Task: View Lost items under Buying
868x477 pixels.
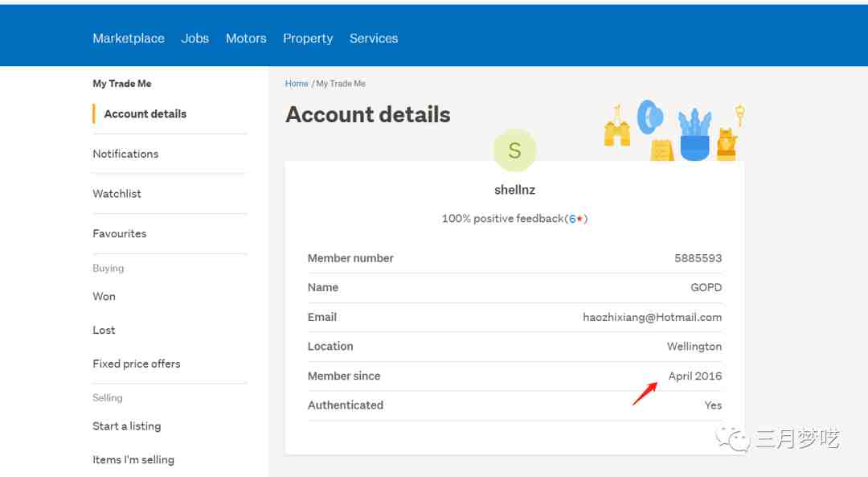Action: (x=104, y=331)
